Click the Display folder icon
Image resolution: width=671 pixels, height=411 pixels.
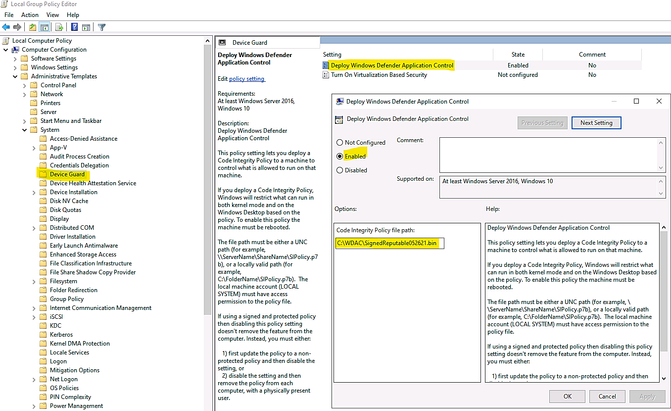(x=43, y=219)
